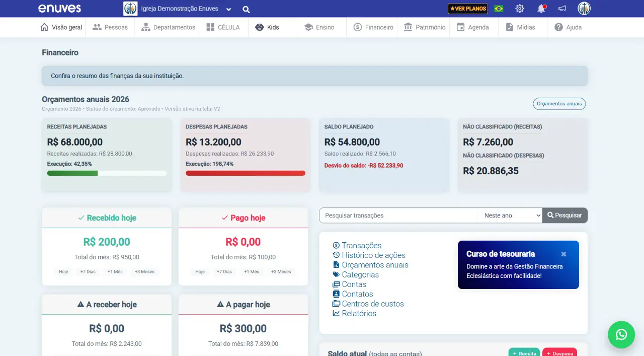This screenshot has height=356, width=644.
Task: Go to Visão geral tab
Action: (61, 27)
